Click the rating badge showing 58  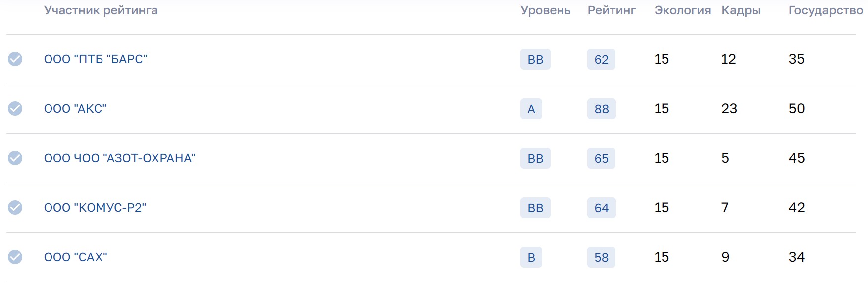pos(601,257)
